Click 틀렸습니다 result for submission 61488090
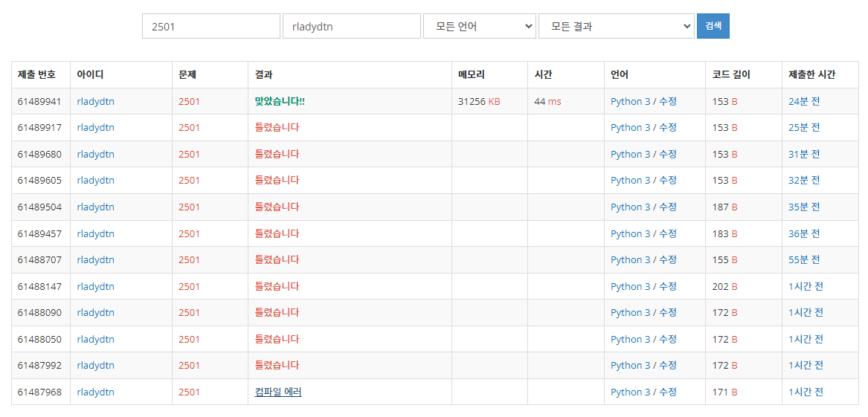Image resolution: width=868 pixels, height=417 pixels. pyautogui.click(x=277, y=312)
